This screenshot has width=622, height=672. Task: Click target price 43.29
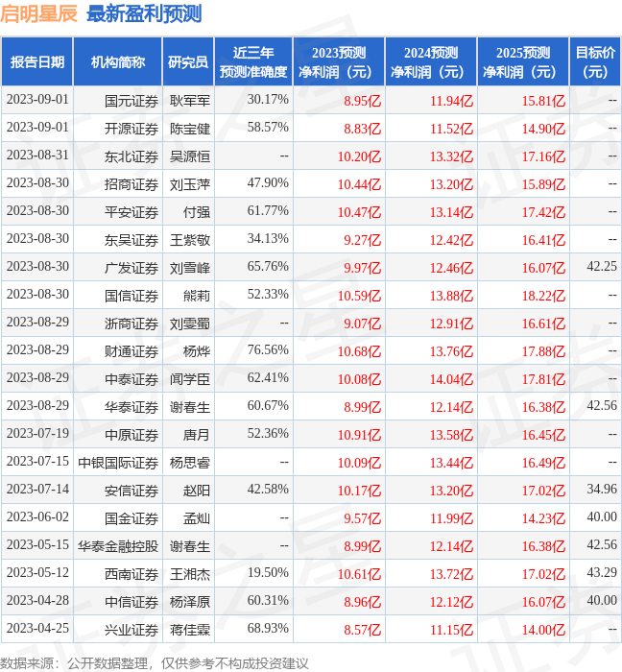click(x=602, y=572)
